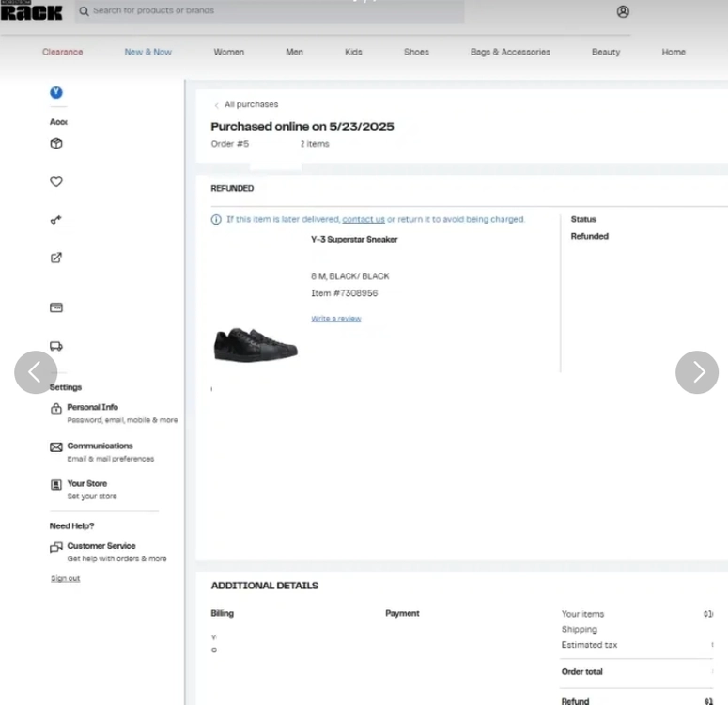Click the Personal Info lock icon

pyautogui.click(x=56, y=409)
